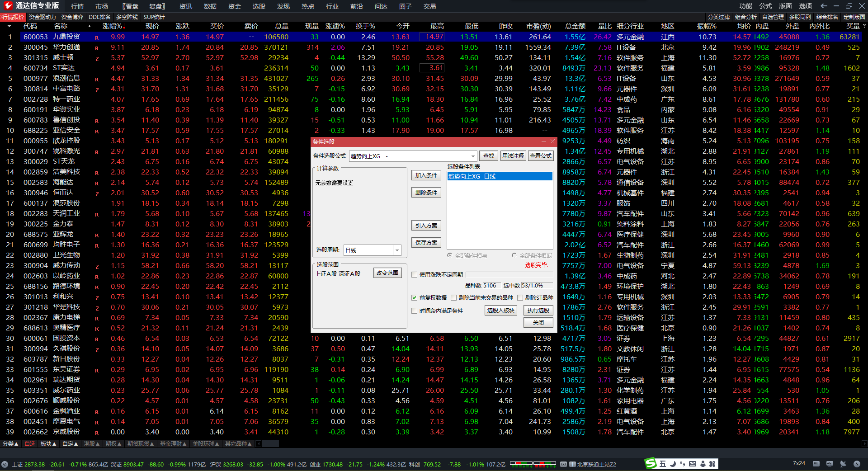Click the keyboard icon beside 7x24
Image resolution: width=868 pixels, height=471 pixels.
coord(816,464)
